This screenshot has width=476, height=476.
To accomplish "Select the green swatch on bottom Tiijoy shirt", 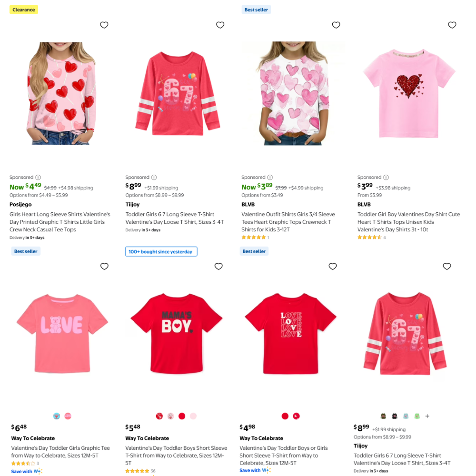I will click(417, 416).
